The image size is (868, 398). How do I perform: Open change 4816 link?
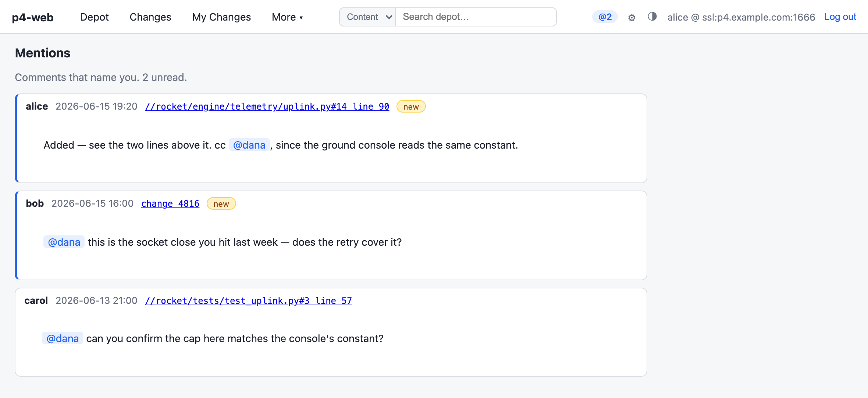pyautogui.click(x=170, y=204)
